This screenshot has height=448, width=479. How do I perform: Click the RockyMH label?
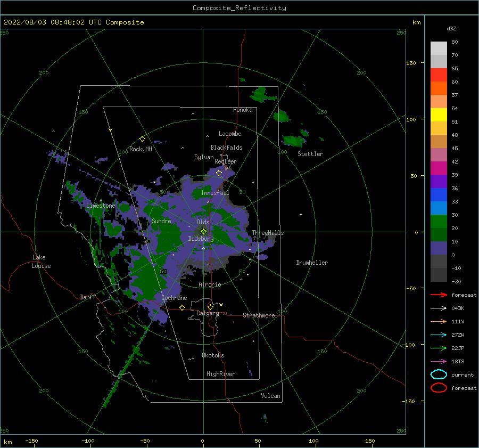click(x=141, y=149)
